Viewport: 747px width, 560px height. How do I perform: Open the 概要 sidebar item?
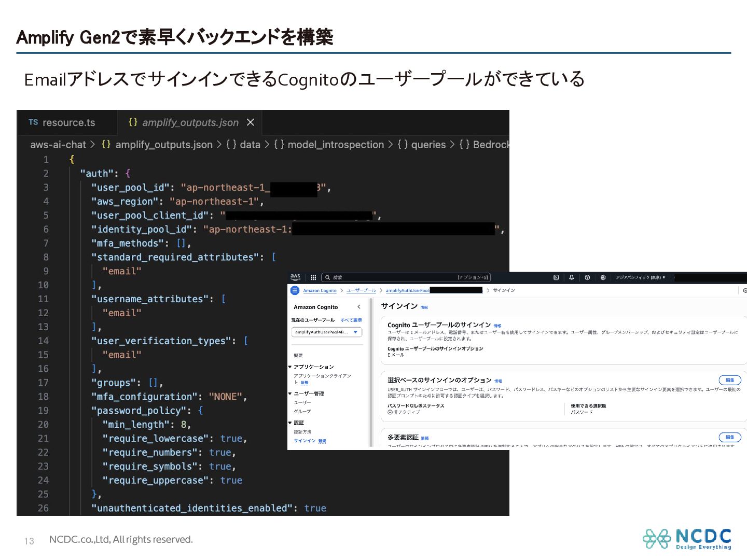(298, 355)
